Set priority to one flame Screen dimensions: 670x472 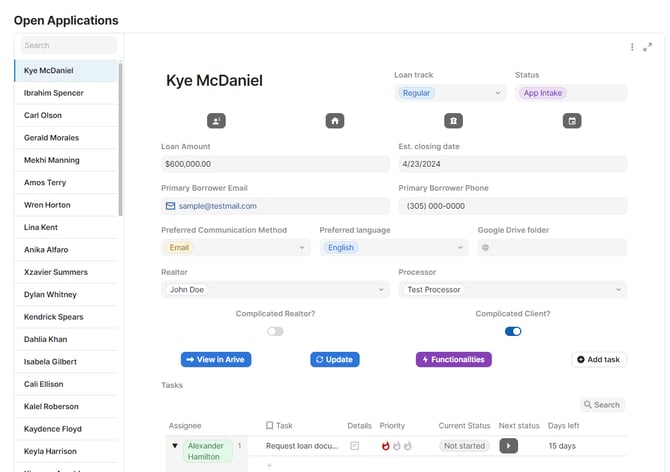click(385, 446)
